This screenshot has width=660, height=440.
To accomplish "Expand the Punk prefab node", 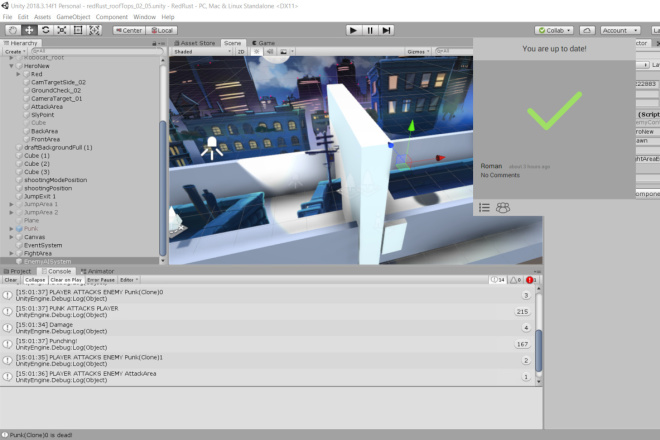I will click(11, 229).
